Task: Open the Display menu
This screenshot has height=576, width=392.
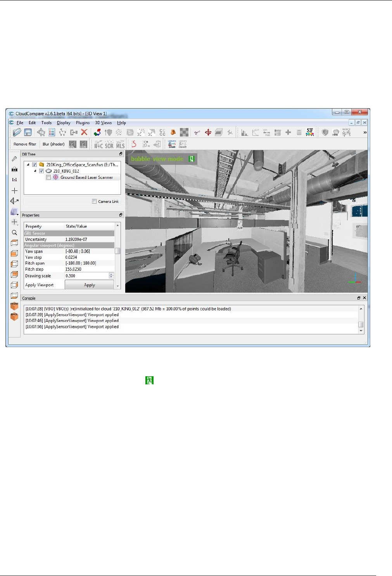Action: [x=64, y=123]
